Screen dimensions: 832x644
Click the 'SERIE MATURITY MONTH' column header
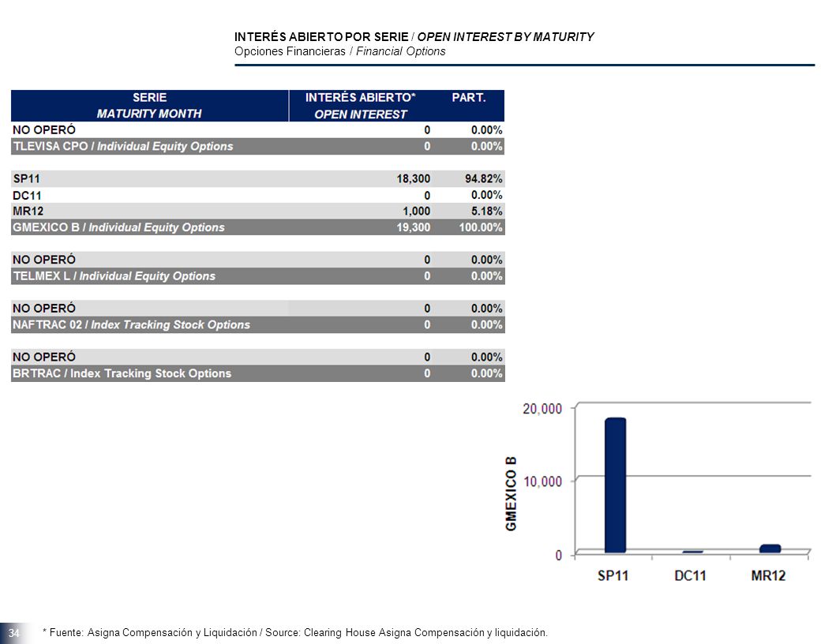click(x=150, y=106)
